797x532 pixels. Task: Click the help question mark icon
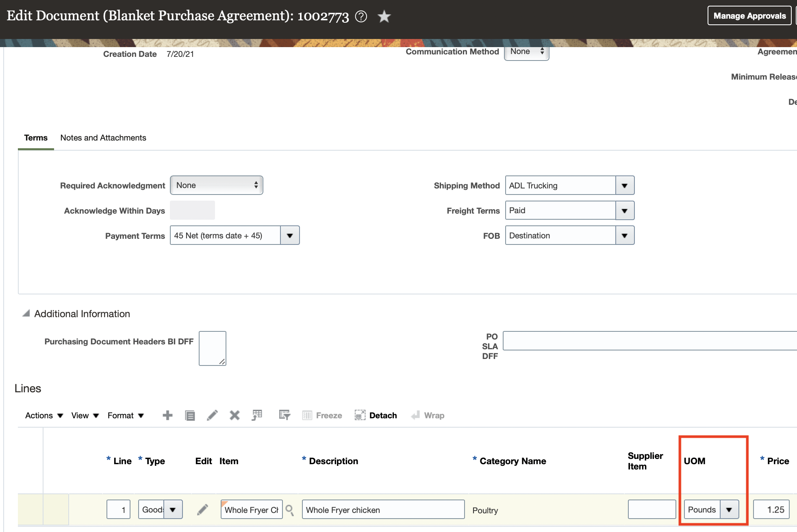(x=361, y=17)
